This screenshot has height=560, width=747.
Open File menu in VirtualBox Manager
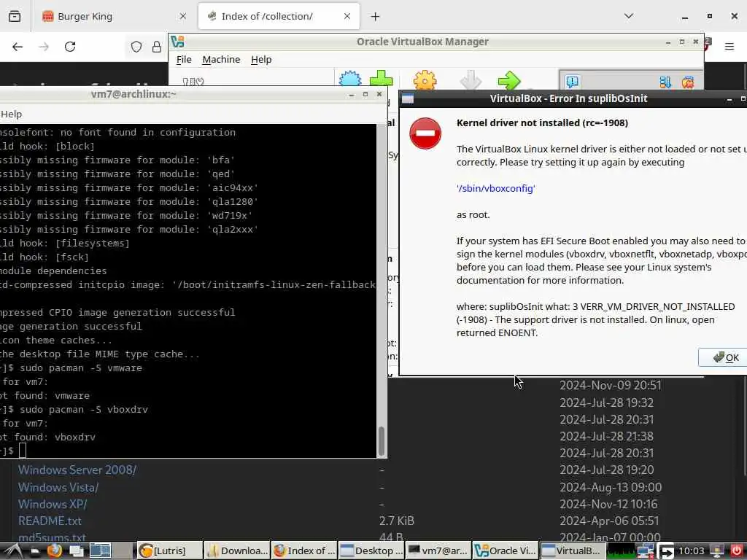click(x=184, y=60)
